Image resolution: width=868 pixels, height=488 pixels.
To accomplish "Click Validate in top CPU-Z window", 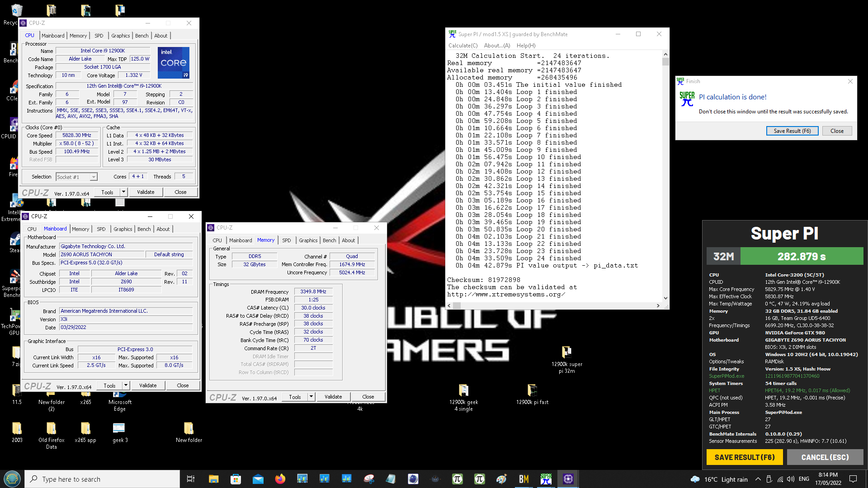I will pos(146,192).
